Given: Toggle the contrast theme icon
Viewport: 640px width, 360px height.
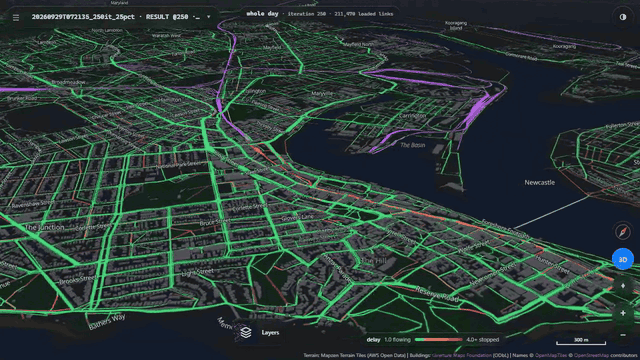Looking at the screenshot, I should (623, 17).
